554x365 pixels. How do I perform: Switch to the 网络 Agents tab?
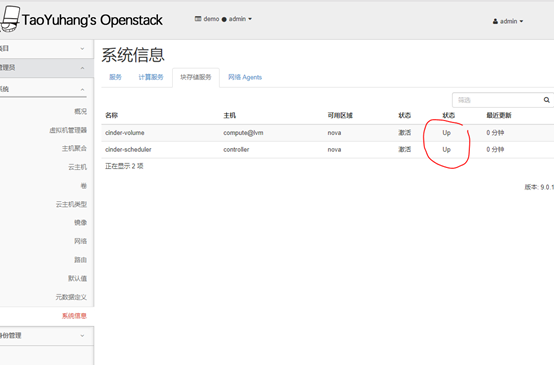tap(245, 77)
